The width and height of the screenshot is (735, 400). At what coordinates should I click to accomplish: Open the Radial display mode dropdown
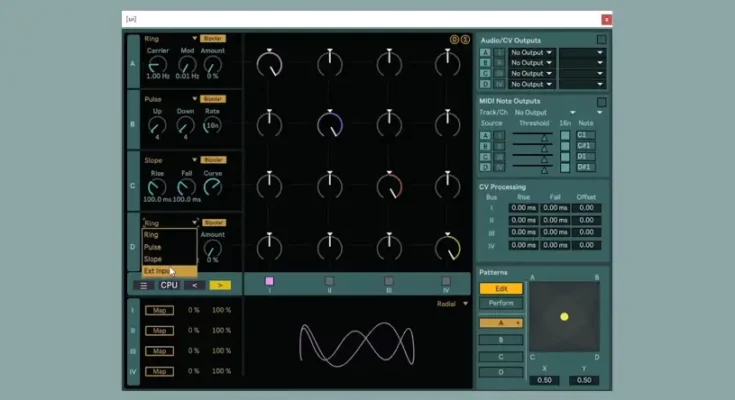(453, 304)
